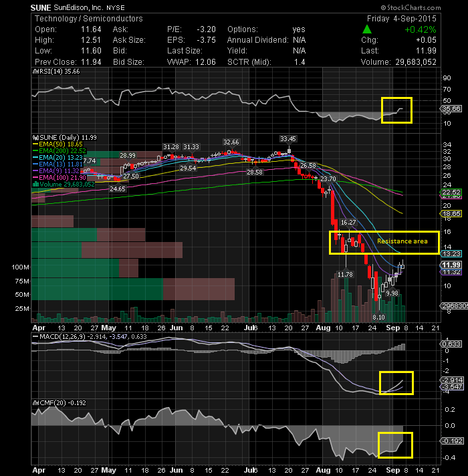Click the Low value 11.60
Image resolution: width=468 pixels, height=476 pixels.
91,51
